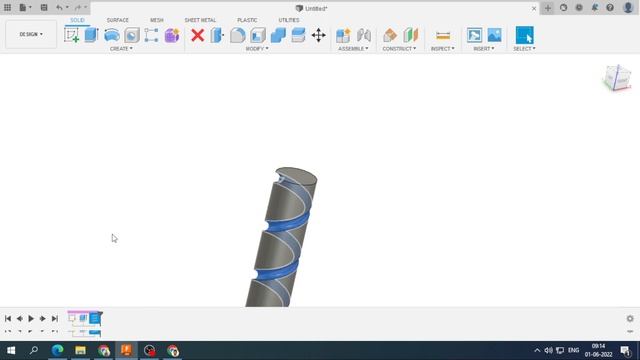Open the notifications bell
The height and width of the screenshot is (360, 640).
[595, 8]
